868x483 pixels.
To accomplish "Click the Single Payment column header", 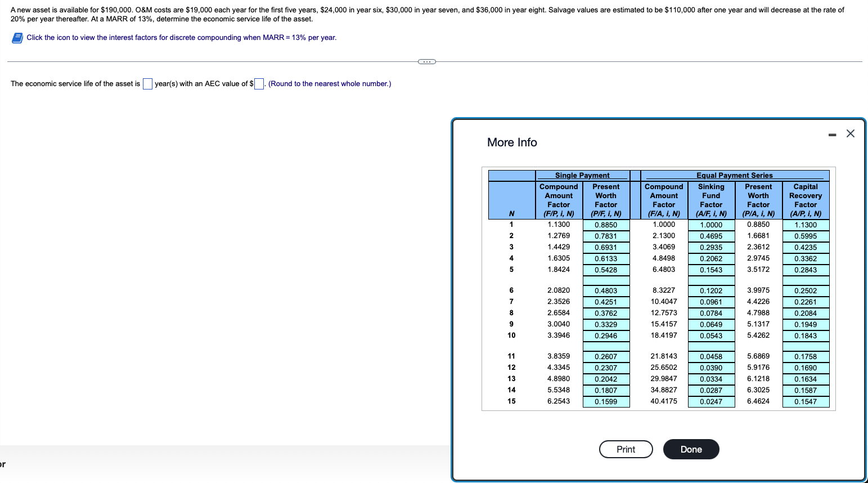I will pyautogui.click(x=582, y=175).
